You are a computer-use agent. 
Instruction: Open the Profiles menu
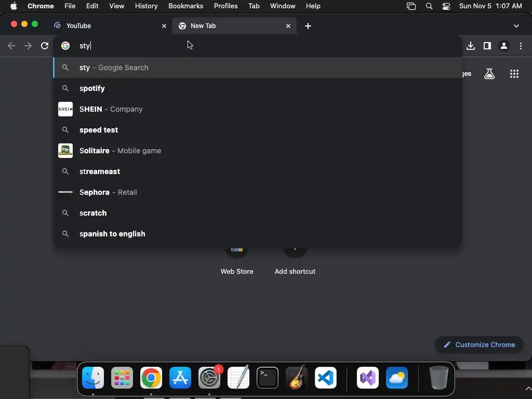(225, 6)
